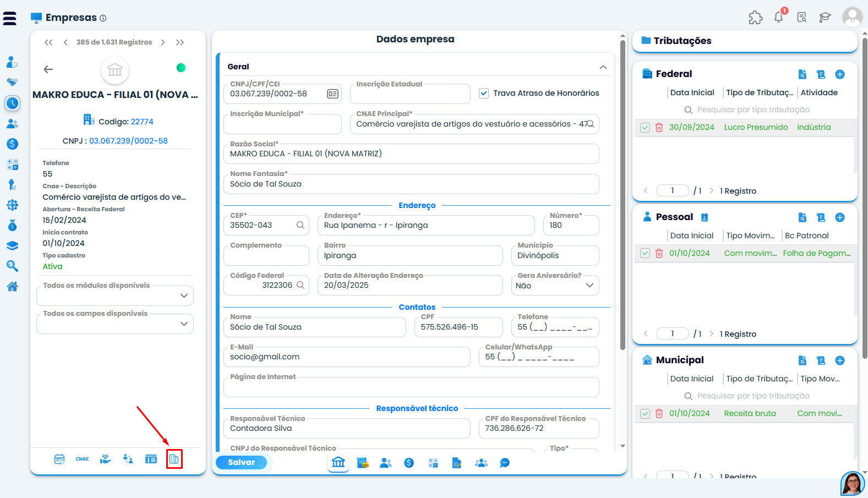868x498 pixels.
Task: Click the card icon in CNPJ field
Action: point(332,94)
